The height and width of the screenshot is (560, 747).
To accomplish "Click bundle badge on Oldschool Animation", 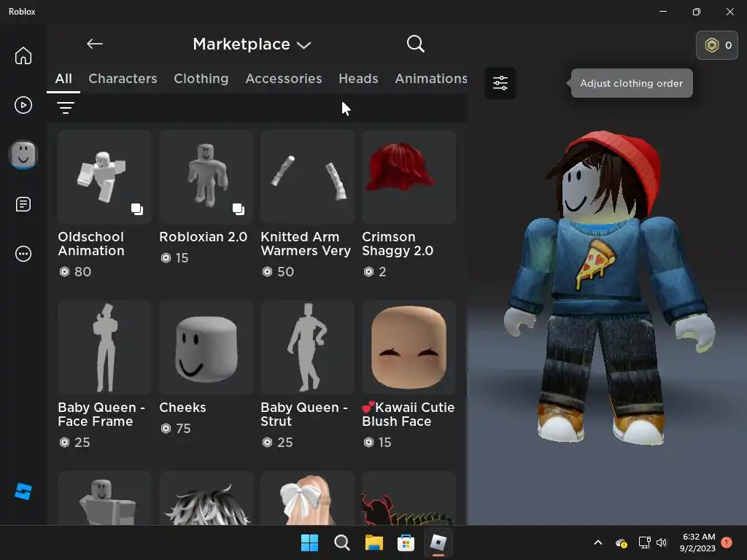I will (x=137, y=209).
